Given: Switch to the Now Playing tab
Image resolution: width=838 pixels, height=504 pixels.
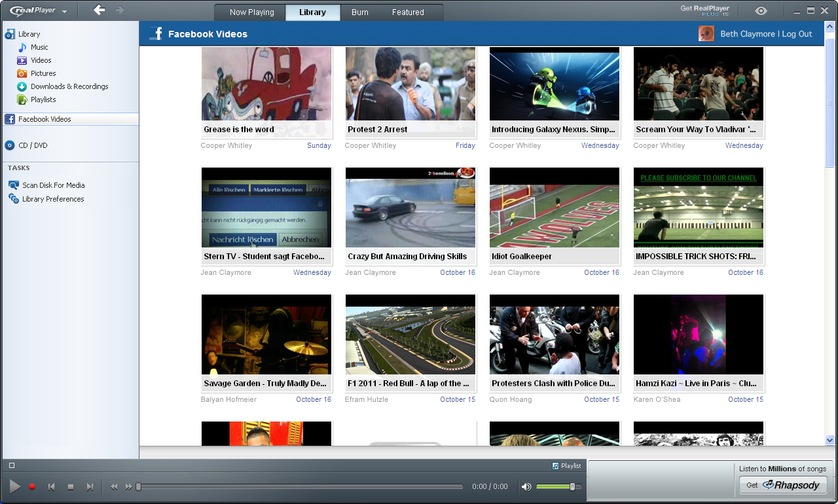Looking at the screenshot, I should click(251, 12).
